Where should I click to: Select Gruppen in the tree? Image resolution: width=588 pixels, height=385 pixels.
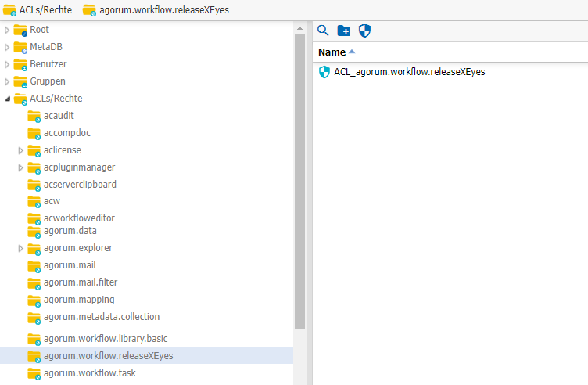(x=48, y=81)
